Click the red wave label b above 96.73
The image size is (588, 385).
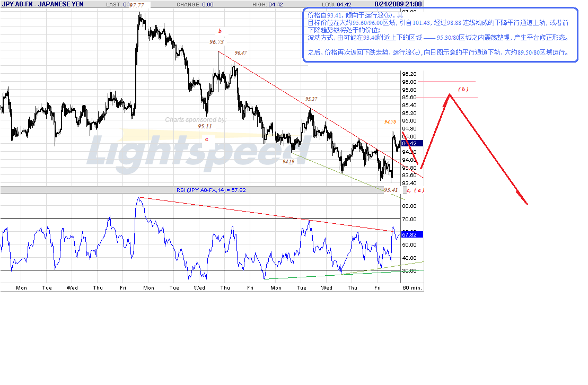click(x=220, y=31)
